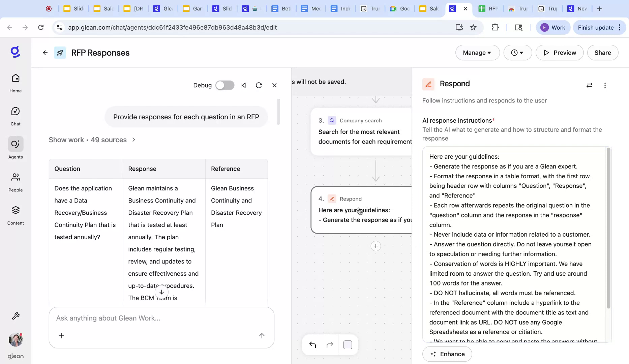The height and width of the screenshot is (364, 629).
Task: Rerun the agent with the refresh icon
Action: tap(259, 85)
